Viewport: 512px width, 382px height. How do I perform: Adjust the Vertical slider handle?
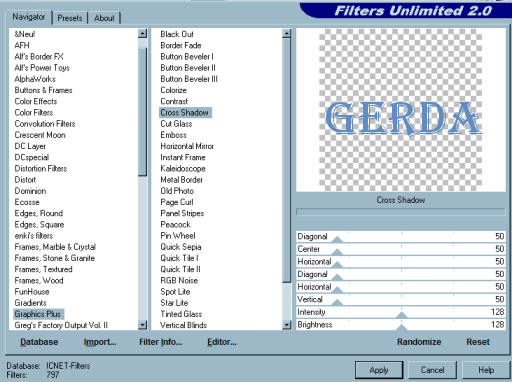(337, 302)
